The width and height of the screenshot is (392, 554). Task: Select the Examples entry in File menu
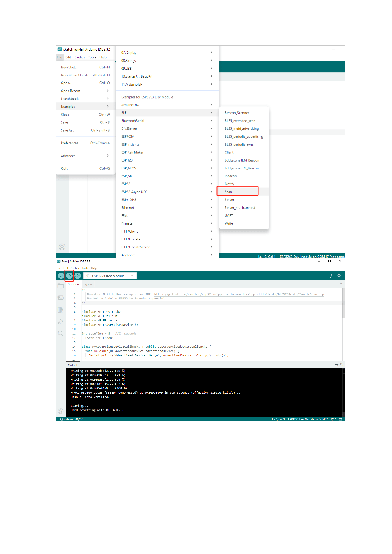[85, 107]
